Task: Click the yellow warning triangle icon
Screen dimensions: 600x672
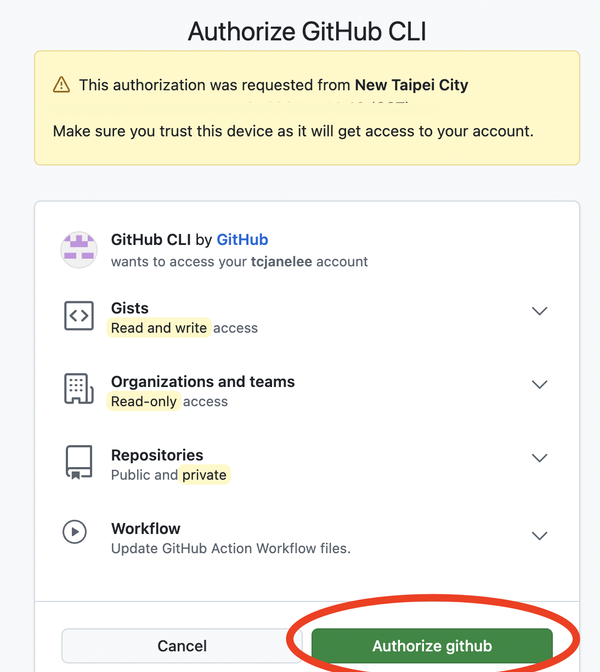Action: pos(62,86)
